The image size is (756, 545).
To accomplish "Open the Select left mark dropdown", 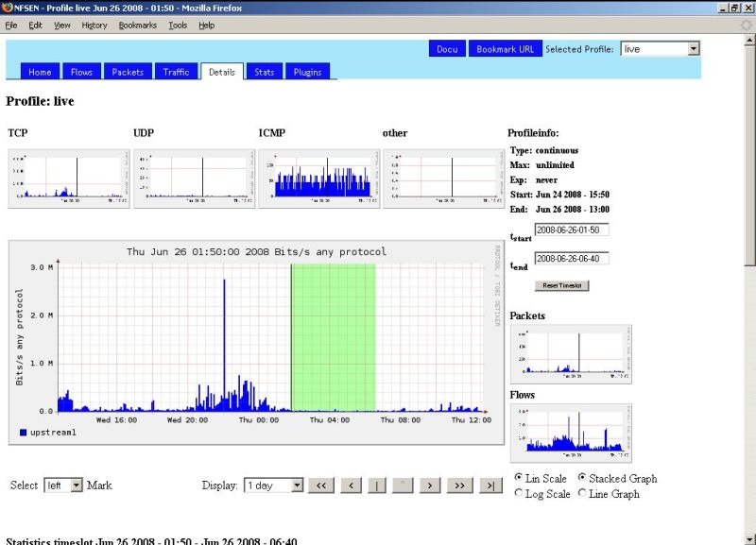I will [x=64, y=485].
